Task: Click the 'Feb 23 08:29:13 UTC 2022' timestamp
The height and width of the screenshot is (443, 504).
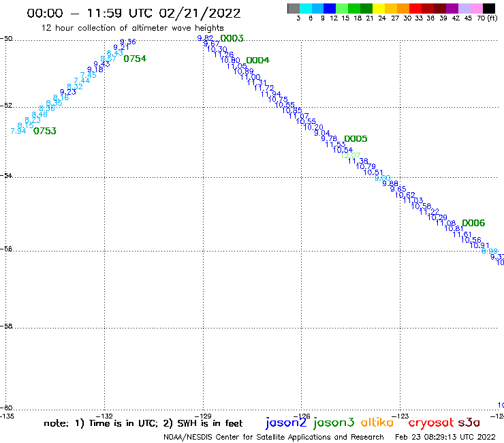Action: click(445, 437)
